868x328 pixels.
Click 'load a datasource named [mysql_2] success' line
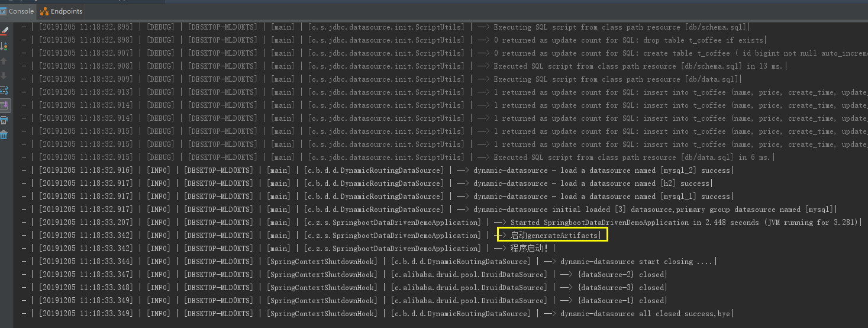pos(377,171)
